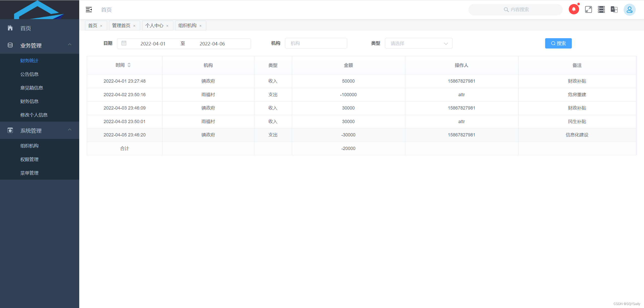644x308 pixels.
Task: Open the notifications bell icon
Action: click(574, 9)
